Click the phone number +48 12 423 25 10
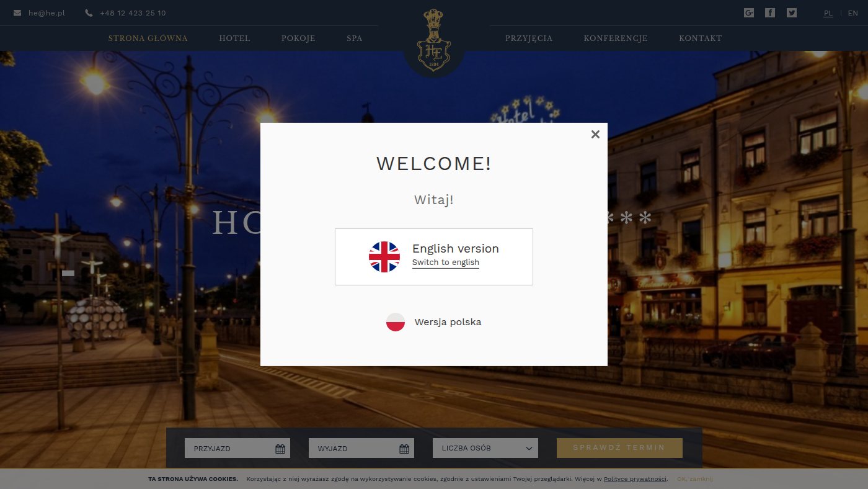The width and height of the screenshot is (868, 489). (x=133, y=13)
